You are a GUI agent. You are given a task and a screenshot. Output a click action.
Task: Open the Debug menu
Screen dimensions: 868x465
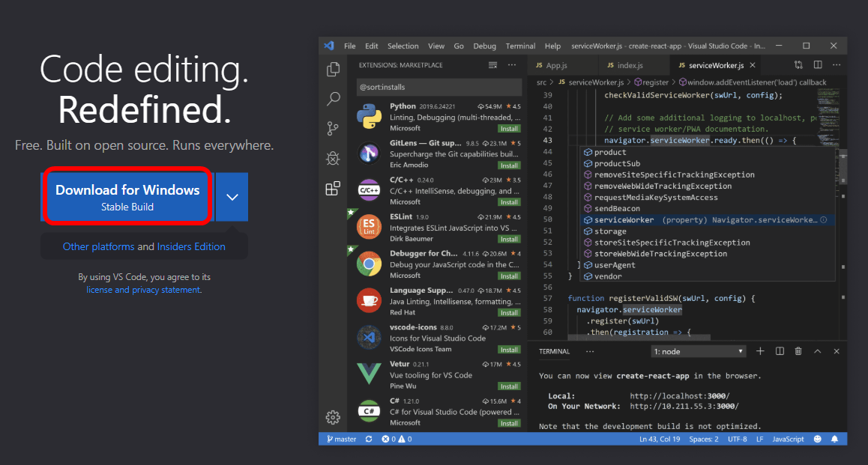[485, 46]
